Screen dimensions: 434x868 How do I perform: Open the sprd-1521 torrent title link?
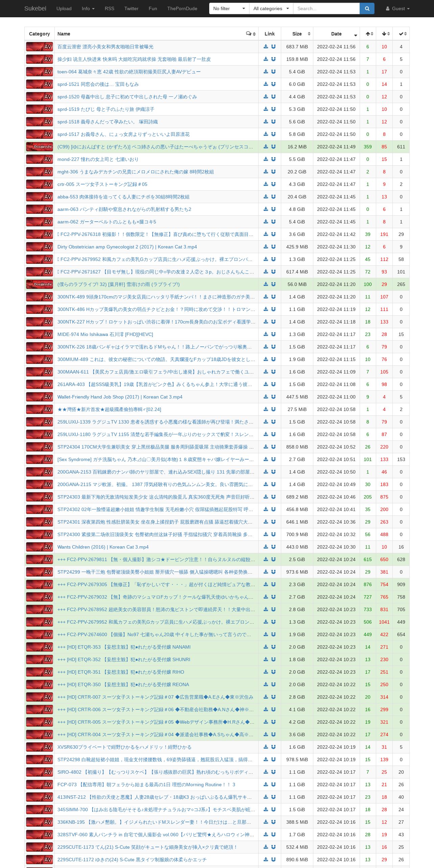[98, 84]
